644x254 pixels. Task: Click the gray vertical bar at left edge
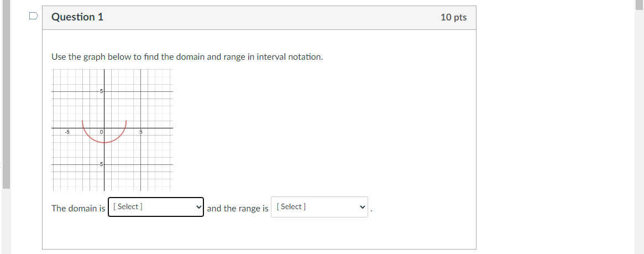pyautogui.click(x=6, y=94)
